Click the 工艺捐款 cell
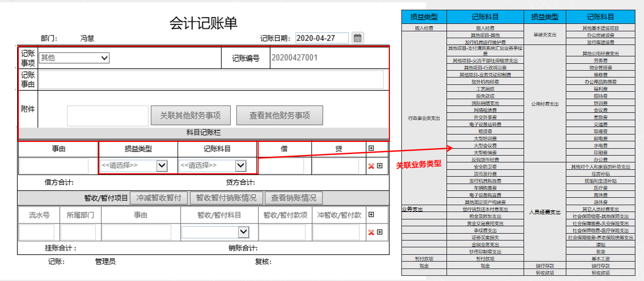 [x=485, y=88]
